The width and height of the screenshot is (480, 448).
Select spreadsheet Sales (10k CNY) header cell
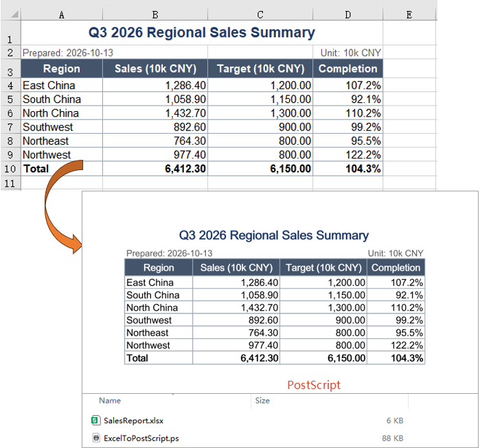pyautogui.click(x=155, y=69)
